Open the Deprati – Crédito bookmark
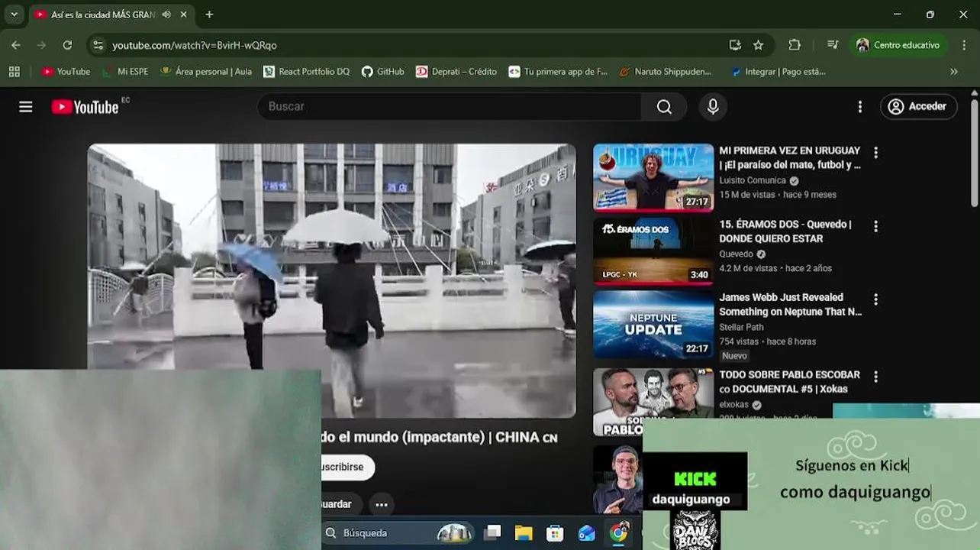This screenshot has height=550, width=980. click(x=456, y=71)
